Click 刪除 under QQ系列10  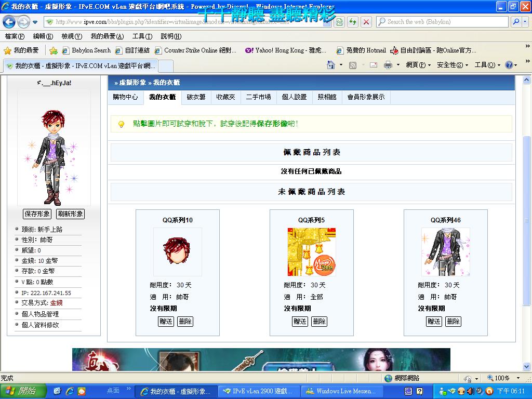click(185, 321)
